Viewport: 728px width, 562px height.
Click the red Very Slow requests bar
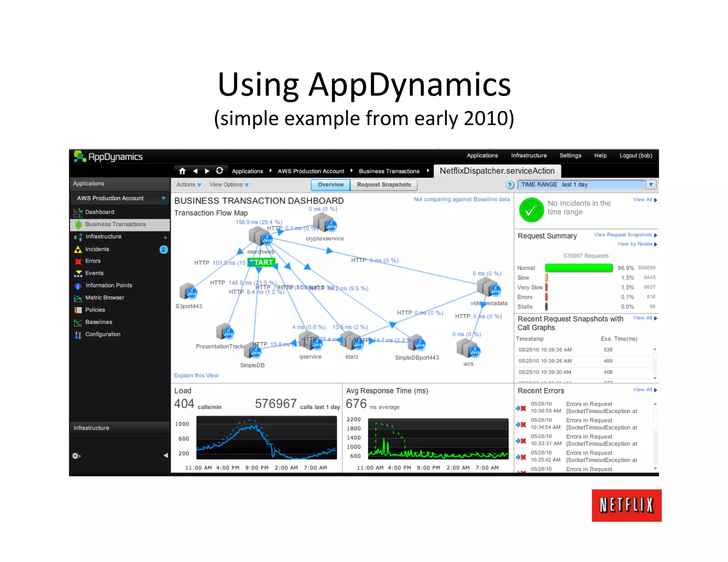546,287
